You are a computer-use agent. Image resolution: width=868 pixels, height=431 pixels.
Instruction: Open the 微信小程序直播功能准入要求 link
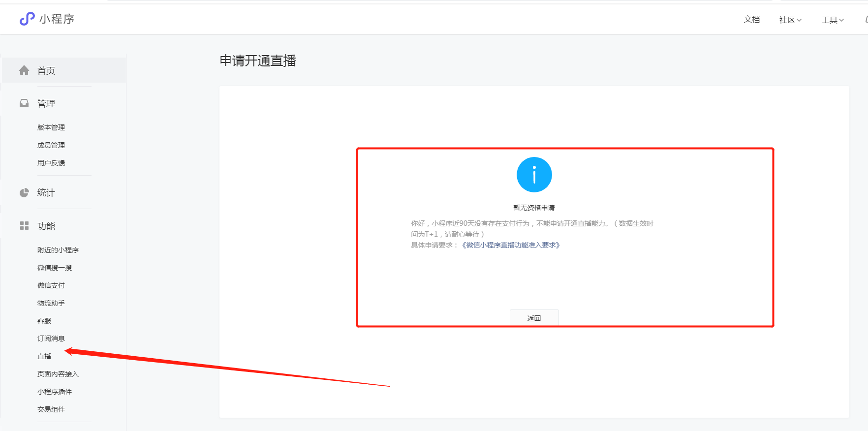pos(511,245)
